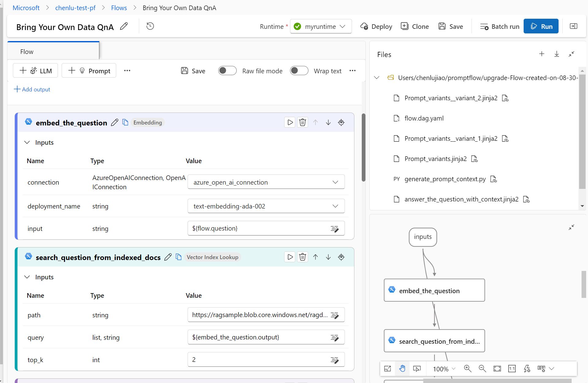Screen dimensions: 588x383
Task: Locate search_question_from_indexed_docs in graph
Action: tap(341, 257)
